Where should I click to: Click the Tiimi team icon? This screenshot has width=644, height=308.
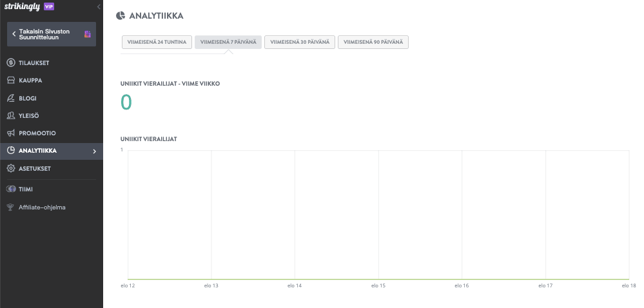tap(11, 189)
